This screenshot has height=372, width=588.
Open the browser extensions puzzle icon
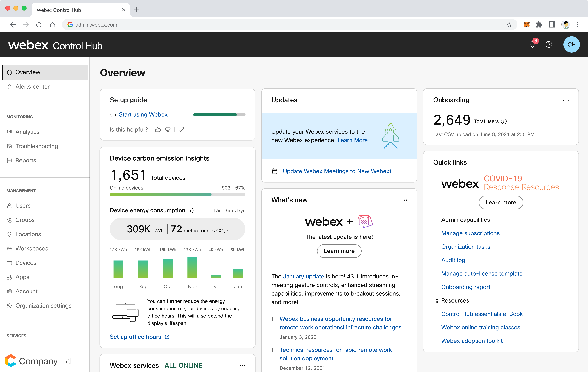pos(539,25)
